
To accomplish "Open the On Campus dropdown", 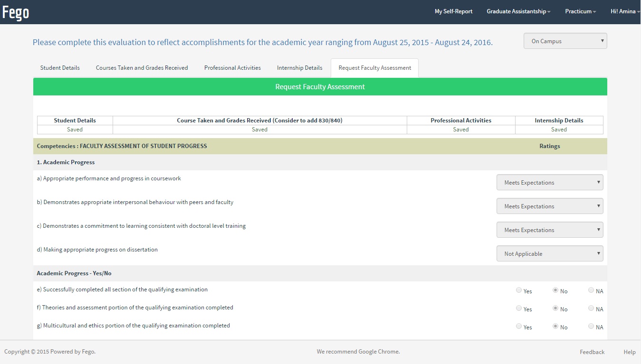I will [x=565, y=41].
